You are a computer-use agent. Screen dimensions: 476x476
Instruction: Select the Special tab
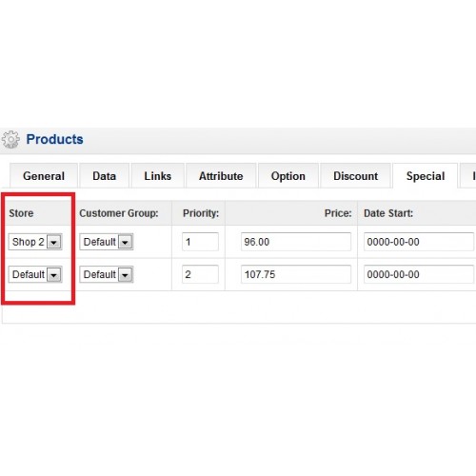426,176
